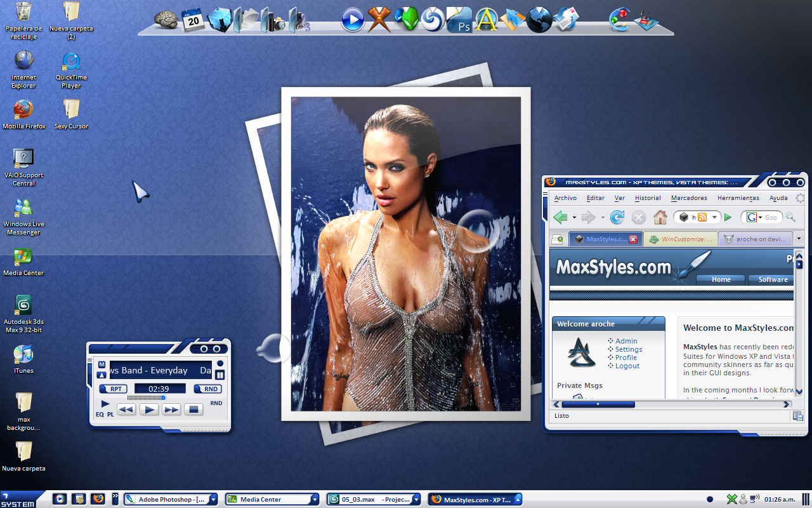Open the globe icon in top dock
Screen dimensions: 812x508
tap(539, 20)
